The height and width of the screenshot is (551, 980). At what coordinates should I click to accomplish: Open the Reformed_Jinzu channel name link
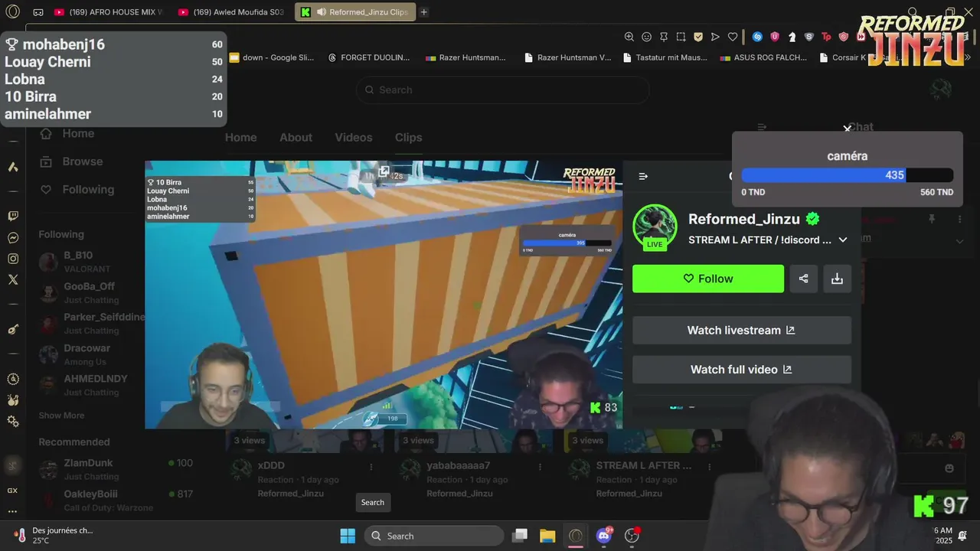(743, 219)
